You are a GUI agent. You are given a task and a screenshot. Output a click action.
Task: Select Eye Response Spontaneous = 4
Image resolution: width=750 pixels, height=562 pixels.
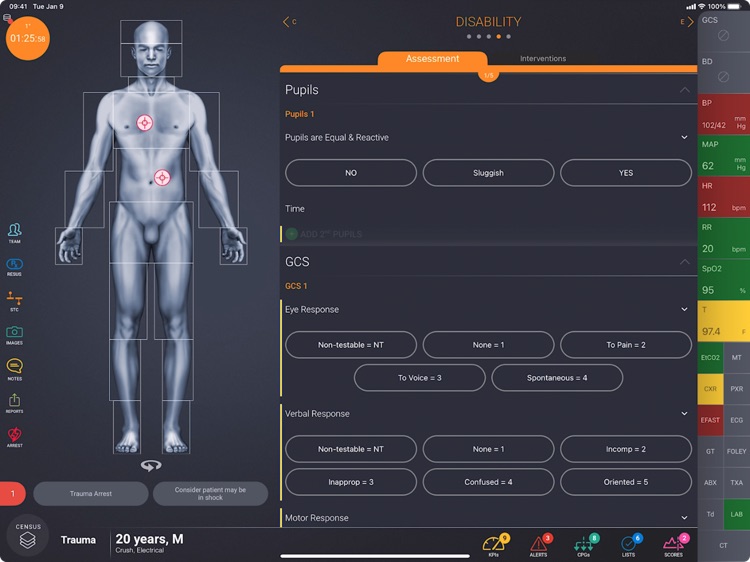point(557,378)
